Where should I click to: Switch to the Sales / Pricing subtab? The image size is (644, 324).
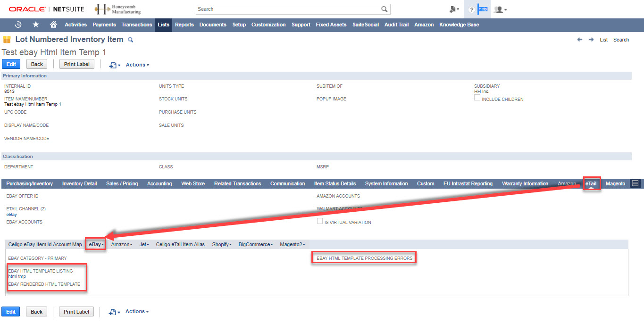tap(122, 183)
